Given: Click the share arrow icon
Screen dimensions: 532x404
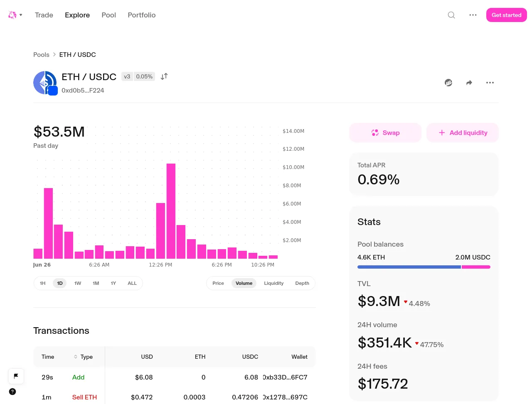Looking at the screenshot, I should point(469,83).
